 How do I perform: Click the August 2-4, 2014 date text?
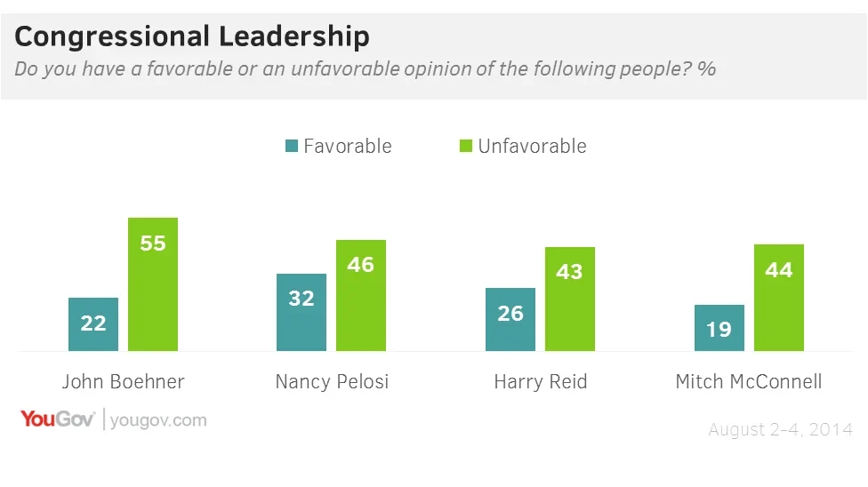[x=780, y=430]
